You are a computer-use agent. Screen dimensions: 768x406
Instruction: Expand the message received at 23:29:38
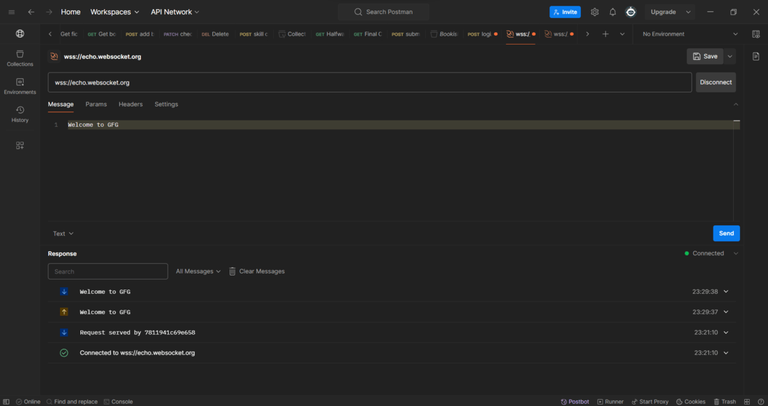click(726, 291)
